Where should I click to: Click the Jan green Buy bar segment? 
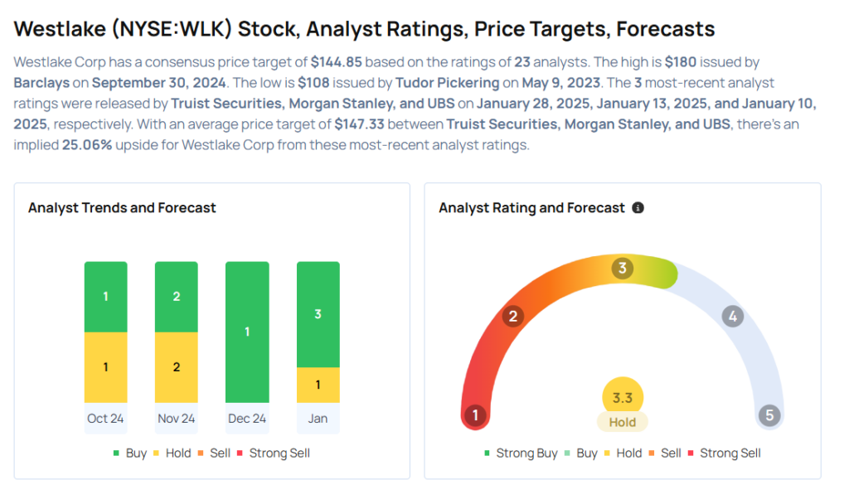(x=318, y=314)
